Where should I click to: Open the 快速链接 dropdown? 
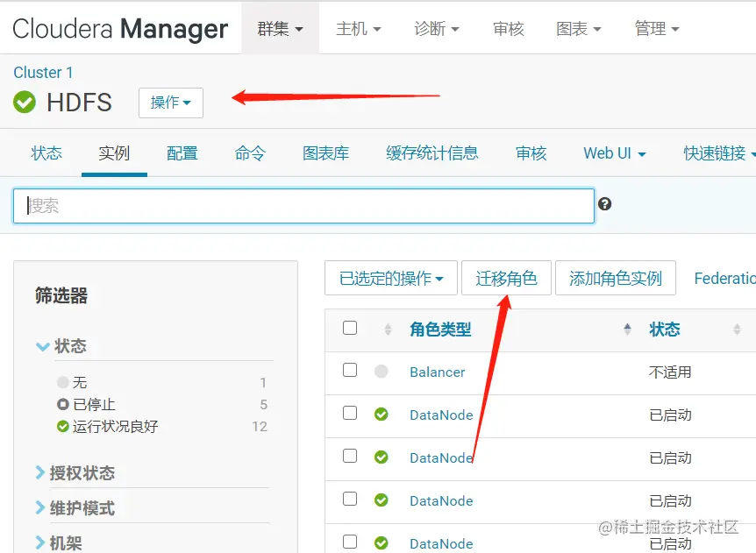tap(719, 153)
